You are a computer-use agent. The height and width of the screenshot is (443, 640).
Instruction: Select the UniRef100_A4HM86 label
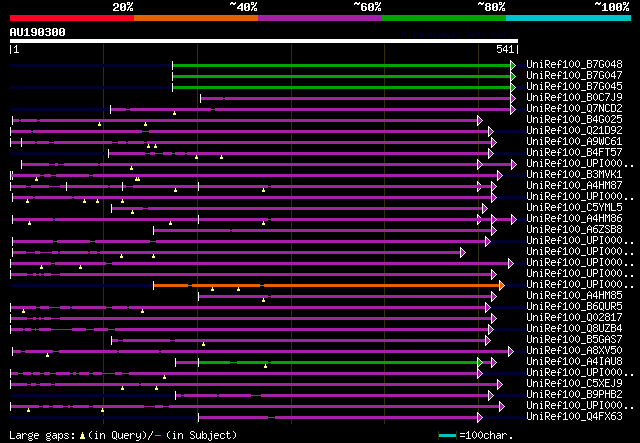click(x=574, y=219)
